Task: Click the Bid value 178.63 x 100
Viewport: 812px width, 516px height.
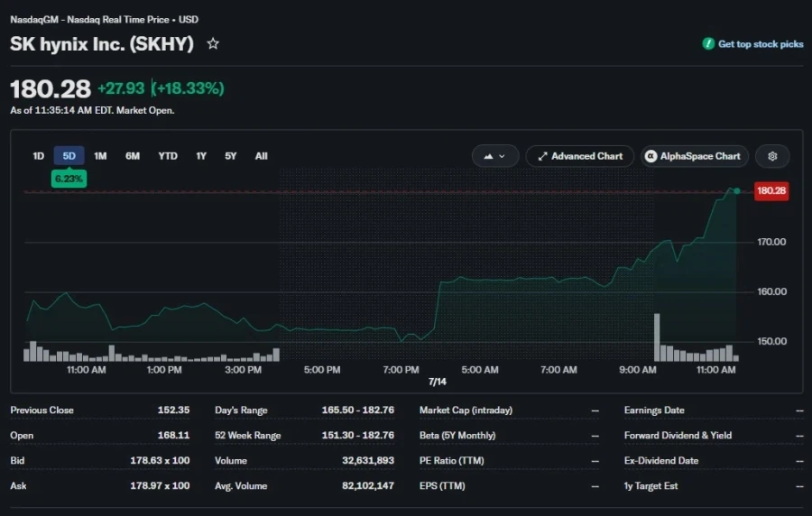Action: click(160, 460)
